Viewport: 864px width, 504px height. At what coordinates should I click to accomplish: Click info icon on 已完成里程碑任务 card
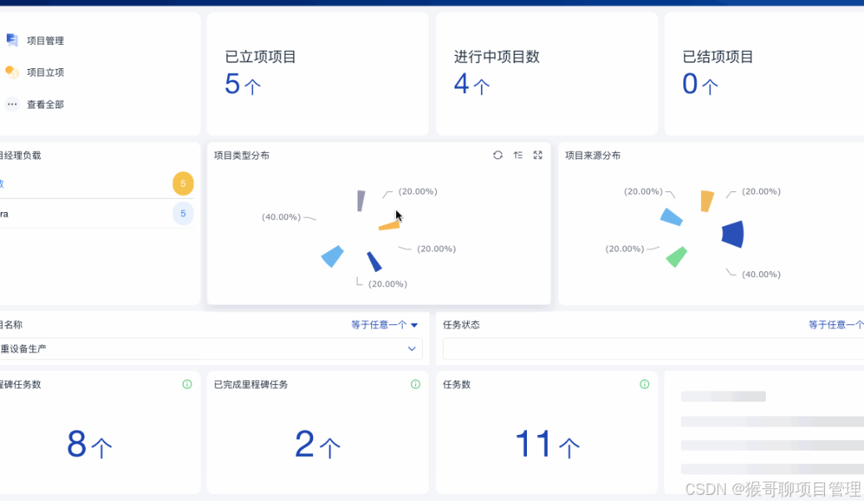coord(415,384)
